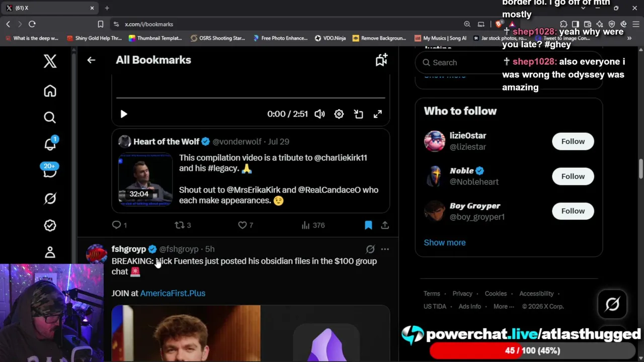The height and width of the screenshot is (362, 644).
Task: Click the X search input field
Action: [x=508, y=62]
